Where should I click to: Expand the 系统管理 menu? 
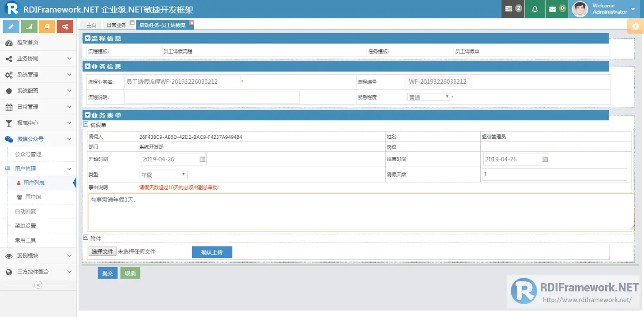pyautogui.click(x=38, y=75)
